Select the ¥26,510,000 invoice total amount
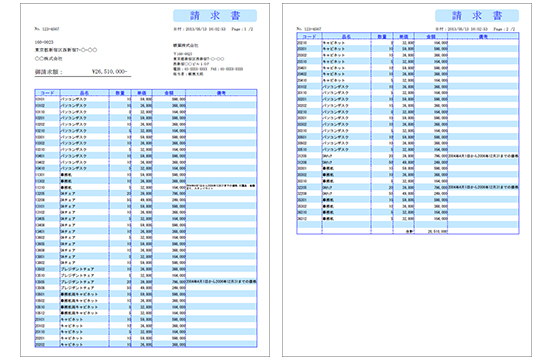Screen dimensions: 550x360 click(x=109, y=72)
